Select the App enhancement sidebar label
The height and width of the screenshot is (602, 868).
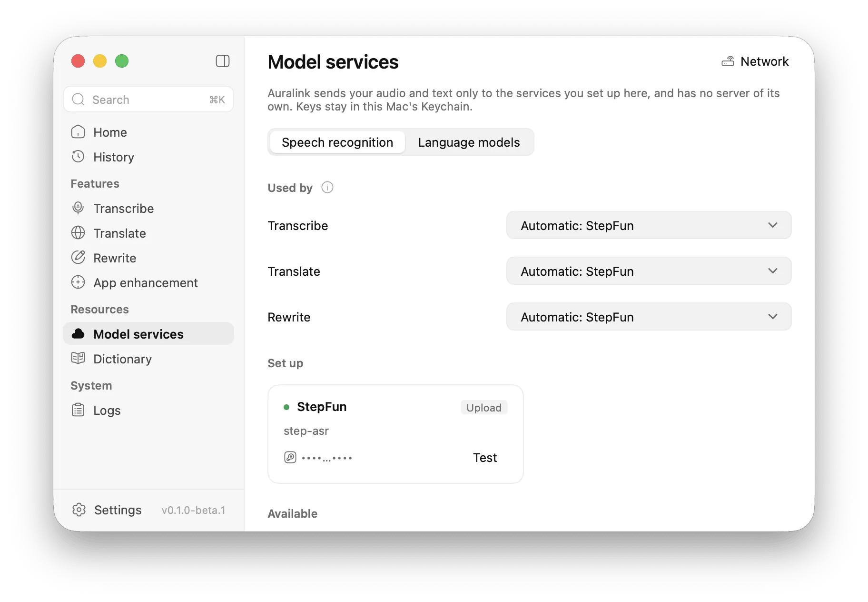146,283
